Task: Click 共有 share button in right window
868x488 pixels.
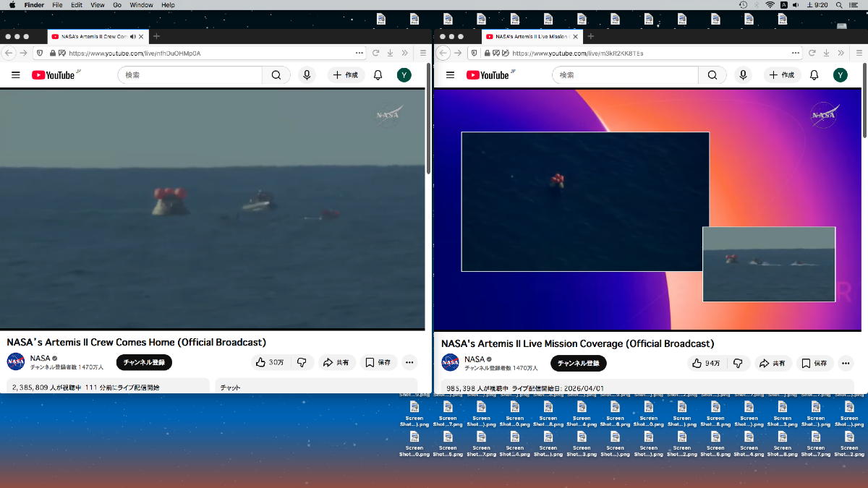Action: click(x=772, y=363)
